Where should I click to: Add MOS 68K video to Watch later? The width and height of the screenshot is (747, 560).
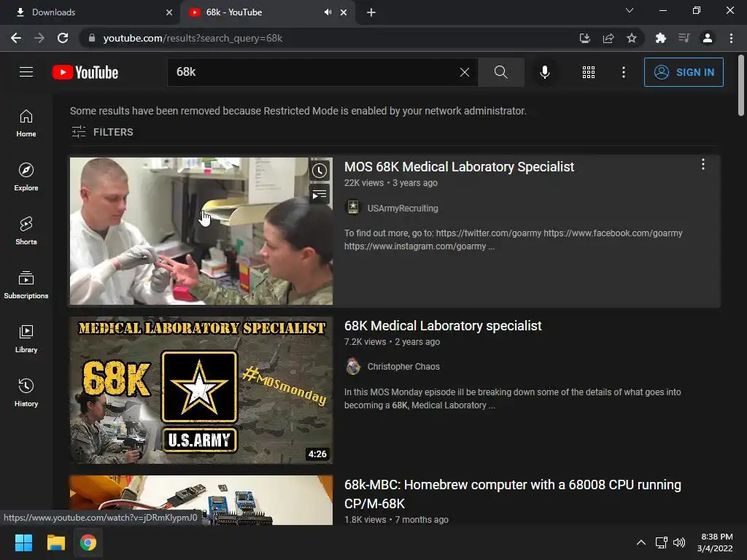point(320,171)
